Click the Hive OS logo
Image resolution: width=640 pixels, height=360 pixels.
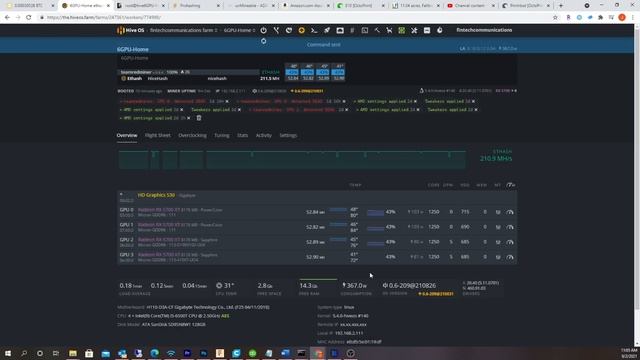pos(131,30)
